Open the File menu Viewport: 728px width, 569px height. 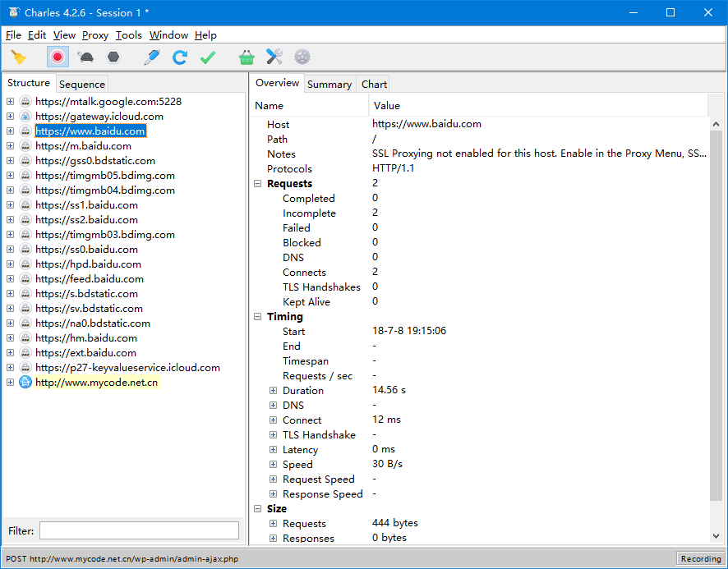coord(13,35)
